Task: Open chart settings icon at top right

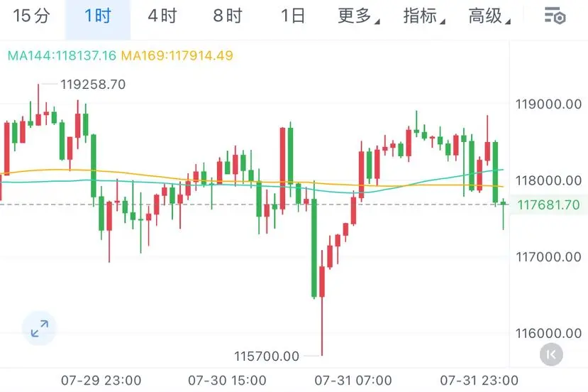Action: tap(555, 16)
